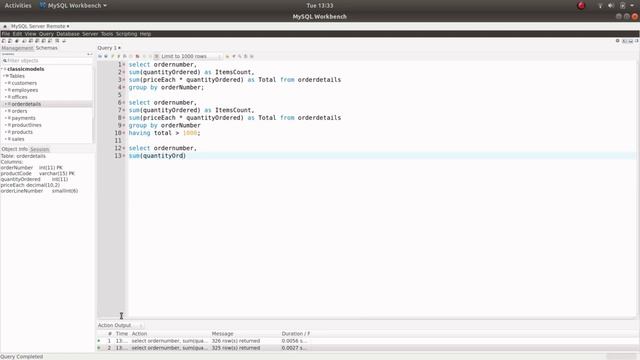Open the MySQL Workbench app menu
The width and height of the screenshot is (640, 360).
pos(73,6)
